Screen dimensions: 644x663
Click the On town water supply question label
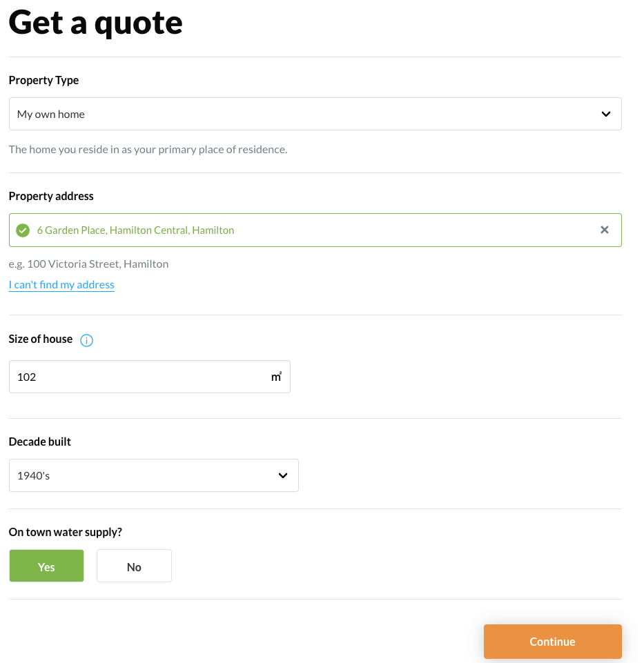coord(65,532)
